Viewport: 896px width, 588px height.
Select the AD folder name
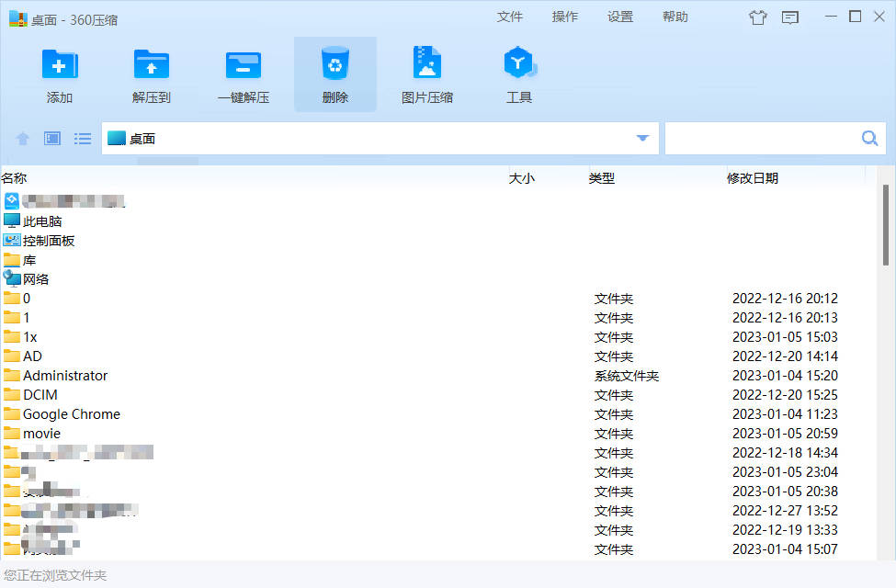[x=32, y=356]
